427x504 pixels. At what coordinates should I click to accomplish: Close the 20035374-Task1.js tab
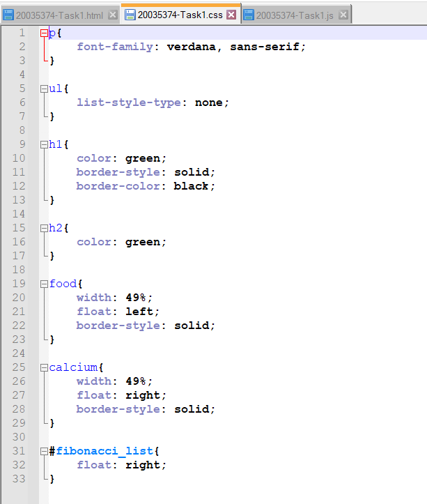343,15
